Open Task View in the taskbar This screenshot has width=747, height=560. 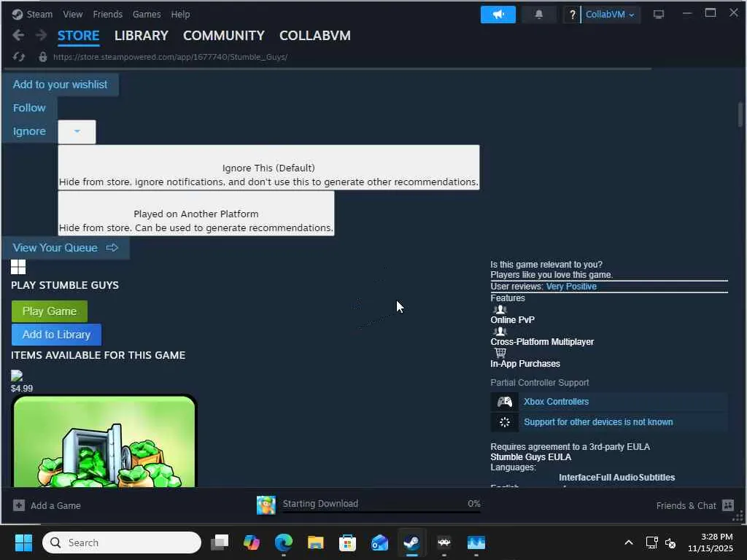tap(220, 542)
